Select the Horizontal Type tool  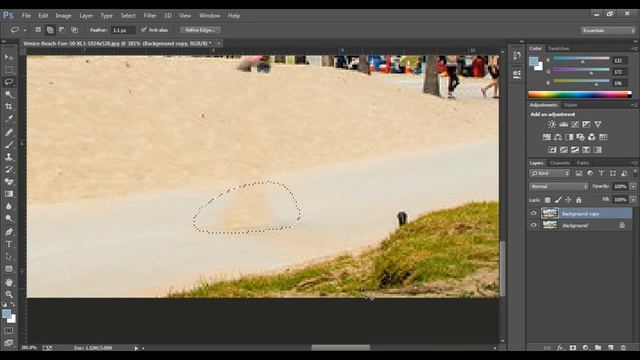point(9,244)
